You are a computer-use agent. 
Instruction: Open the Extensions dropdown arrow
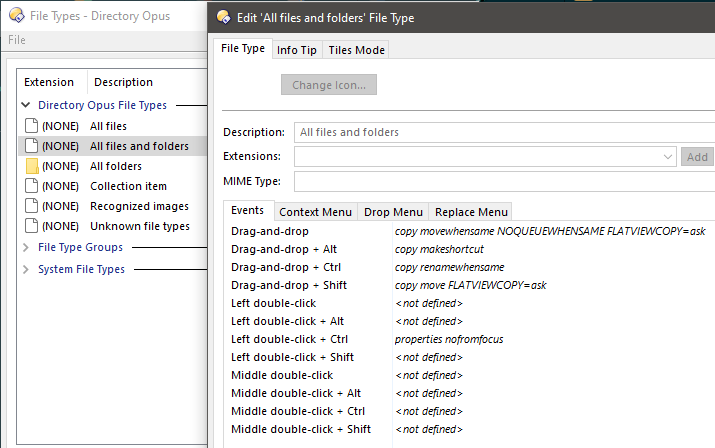point(668,157)
